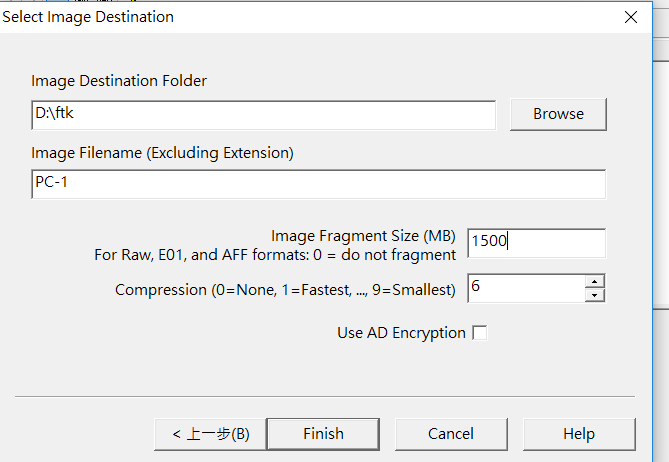Close the Select Image Destination dialog
The width and height of the screenshot is (669, 462).
630,17
